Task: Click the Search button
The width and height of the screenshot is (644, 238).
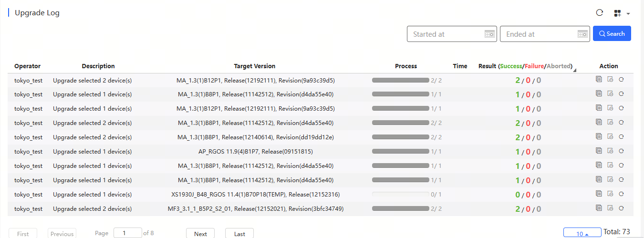Action: [612, 33]
